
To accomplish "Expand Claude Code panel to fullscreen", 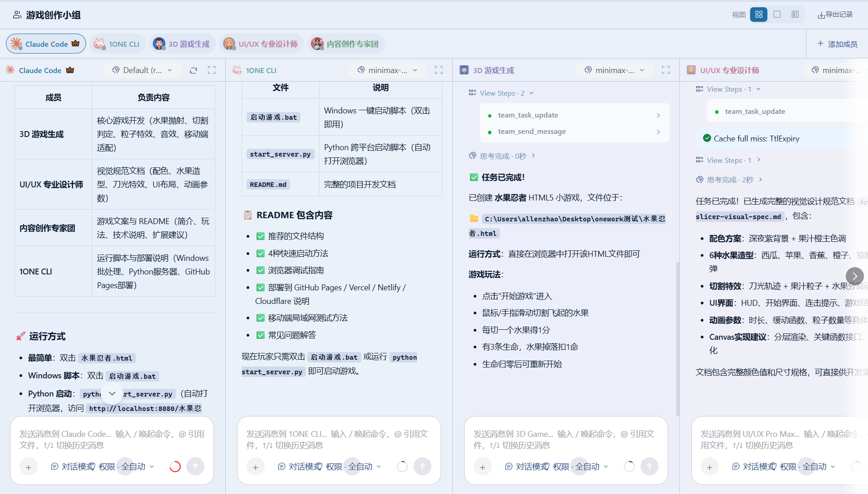I will point(212,70).
